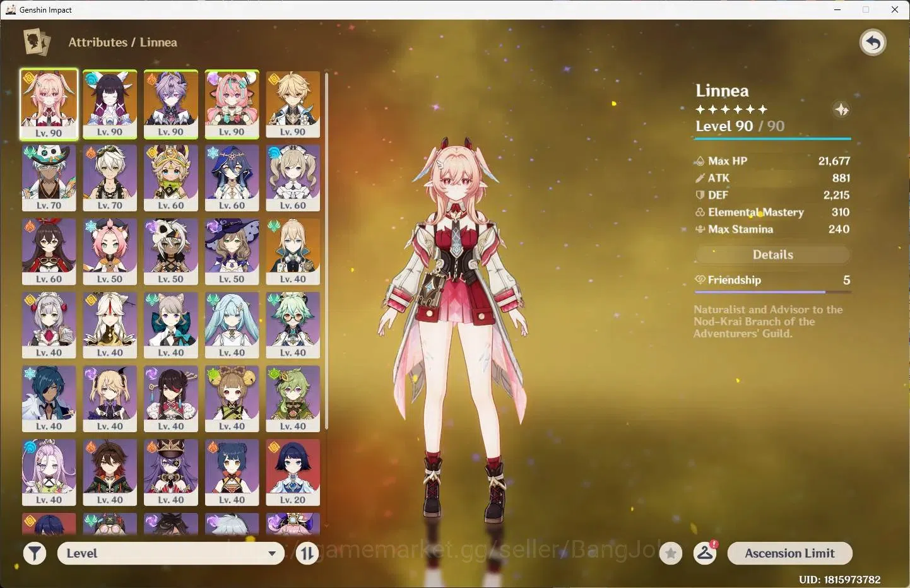The image size is (910, 588).
Task: Click the Attributes / Linnea breadcrumb title
Action: point(122,42)
